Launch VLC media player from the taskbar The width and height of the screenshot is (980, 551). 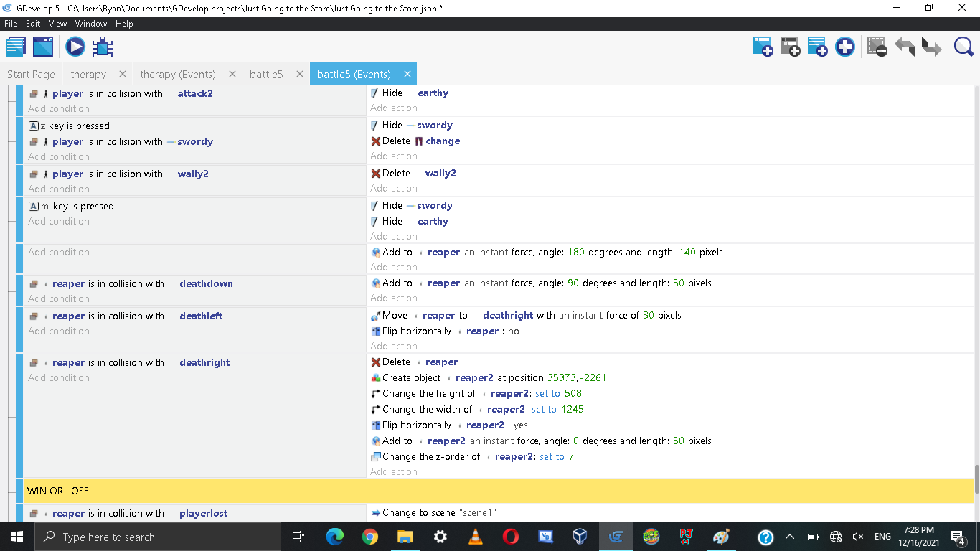click(x=476, y=537)
